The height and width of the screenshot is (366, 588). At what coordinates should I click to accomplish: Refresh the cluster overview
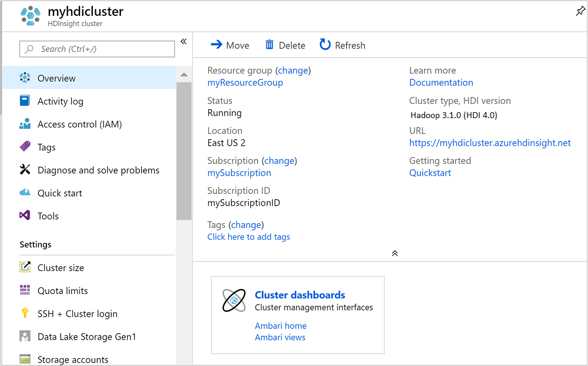coord(342,45)
